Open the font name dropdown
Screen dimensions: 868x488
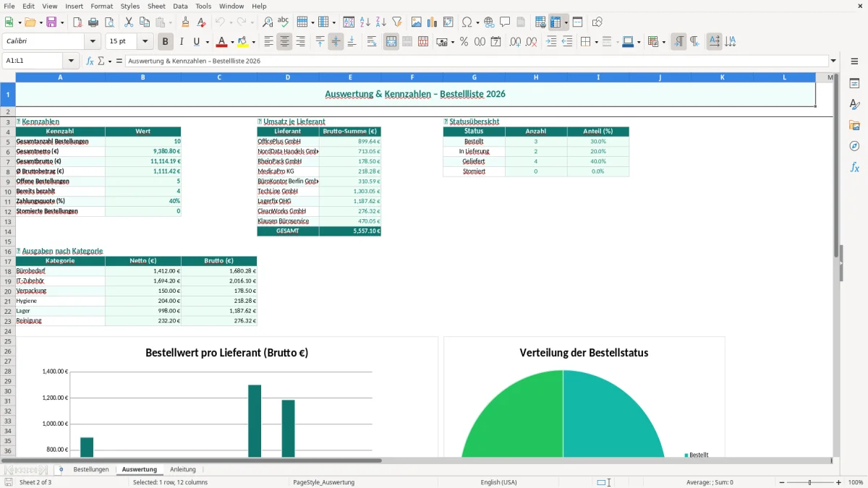point(93,42)
